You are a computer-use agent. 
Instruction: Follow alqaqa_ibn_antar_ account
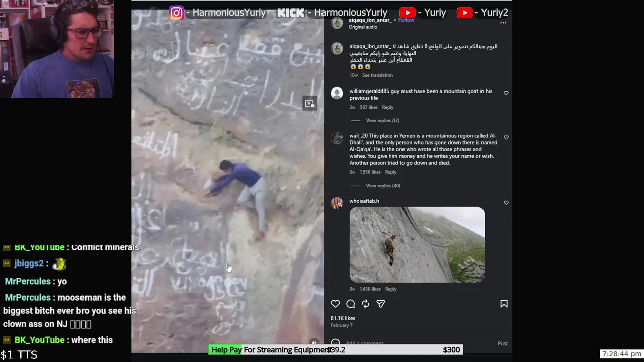pos(406,20)
